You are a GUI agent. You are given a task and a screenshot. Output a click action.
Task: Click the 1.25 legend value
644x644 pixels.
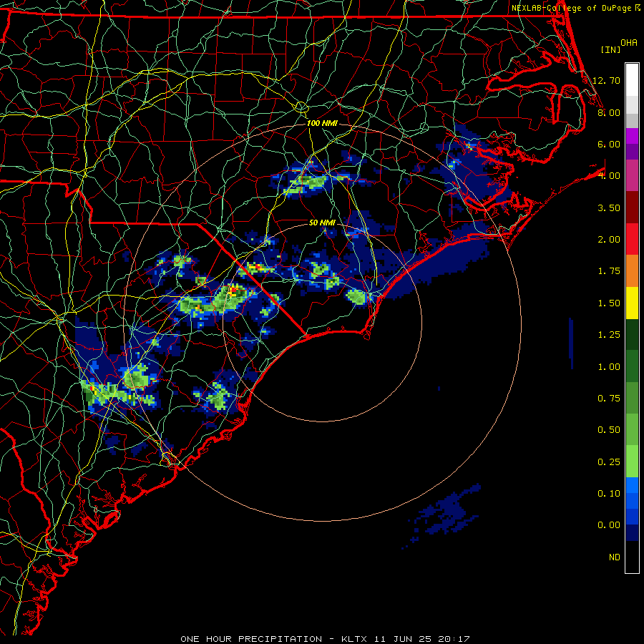pos(609,335)
